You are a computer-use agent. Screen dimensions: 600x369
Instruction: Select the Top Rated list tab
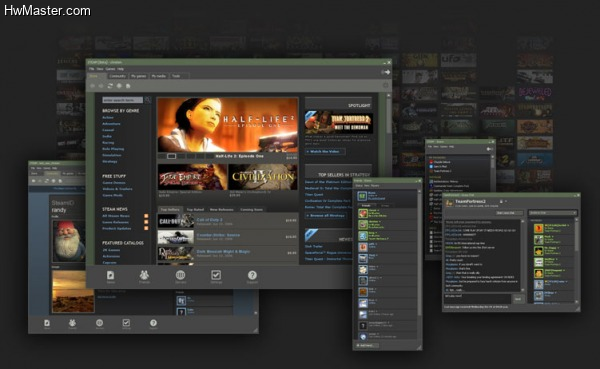[x=195, y=209]
